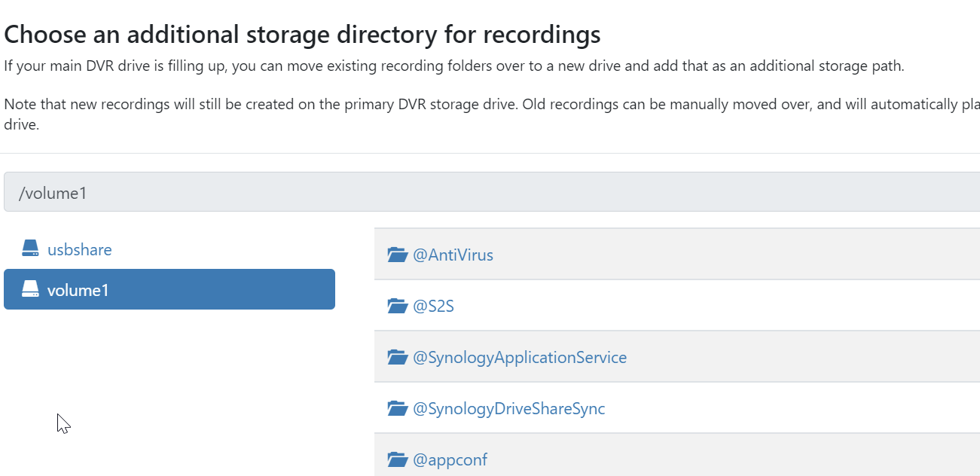This screenshot has height=476, width=980.
Task: Open the @S2S folder link
Action: pyautogui.click(x=433, y=306)
